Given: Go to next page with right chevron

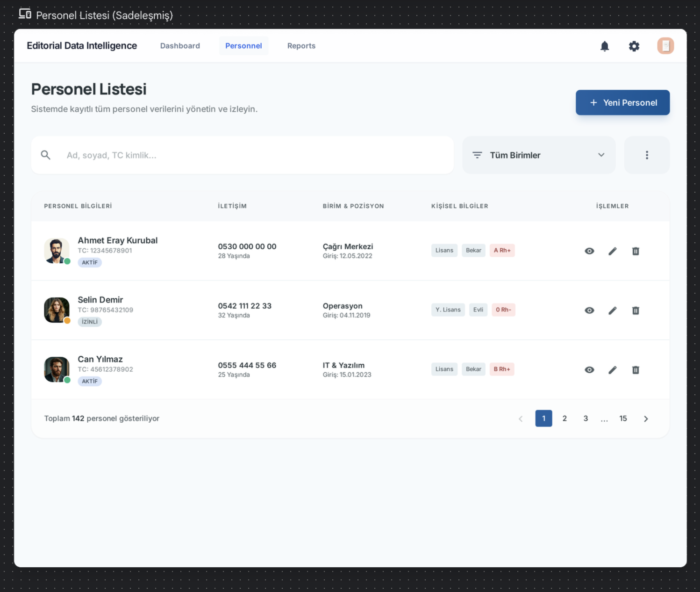Looking at the screenshot, I should tap(646, 419).
